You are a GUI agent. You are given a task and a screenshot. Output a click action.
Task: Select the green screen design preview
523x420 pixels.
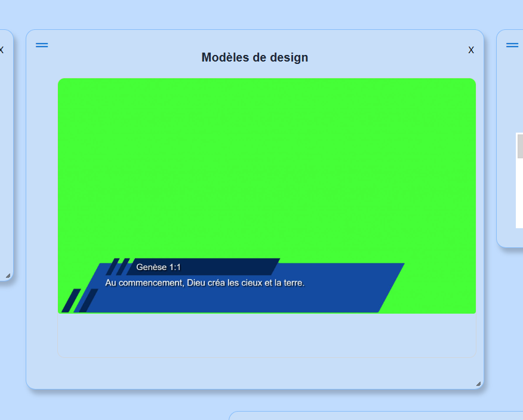(x=266, y=167)
